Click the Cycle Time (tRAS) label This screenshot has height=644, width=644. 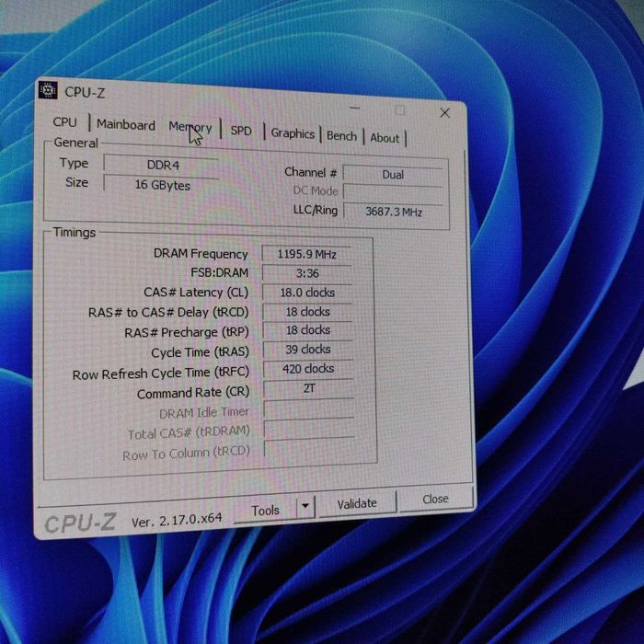click(x=200, y=352)
